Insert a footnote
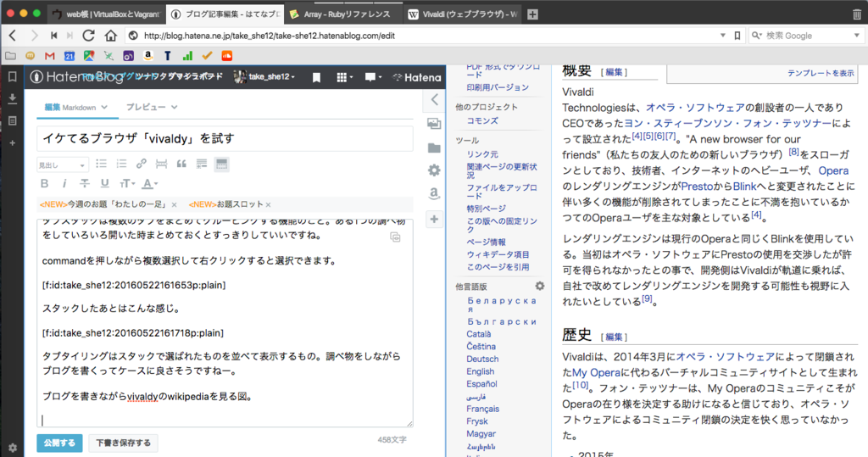The height and width of the screenshot is (457, 868). [201, 164]
